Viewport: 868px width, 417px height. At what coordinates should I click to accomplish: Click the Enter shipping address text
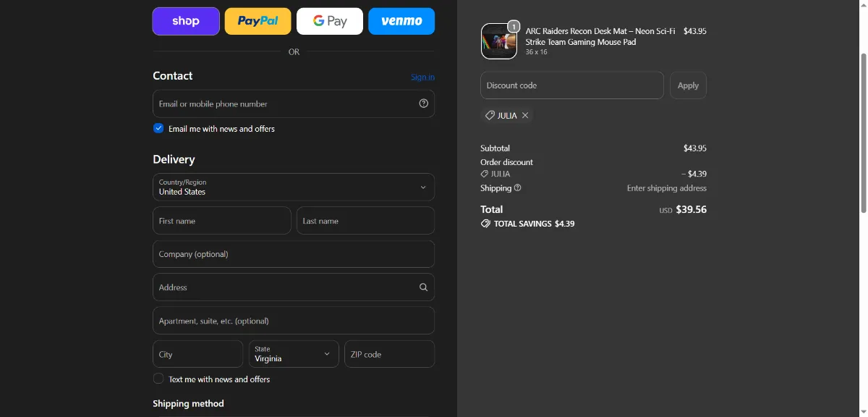pyautogui.click(x=667, y=188)
